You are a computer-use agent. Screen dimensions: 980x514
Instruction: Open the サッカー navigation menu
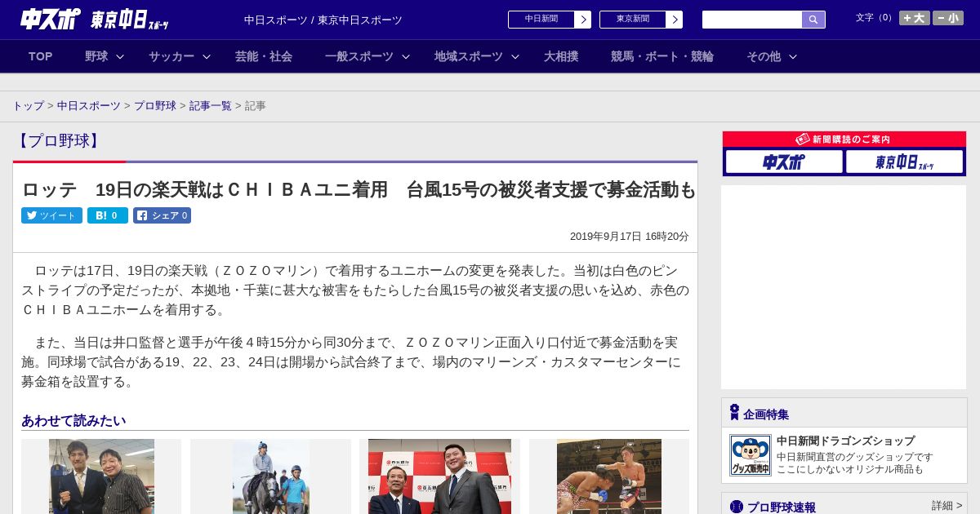171,56
